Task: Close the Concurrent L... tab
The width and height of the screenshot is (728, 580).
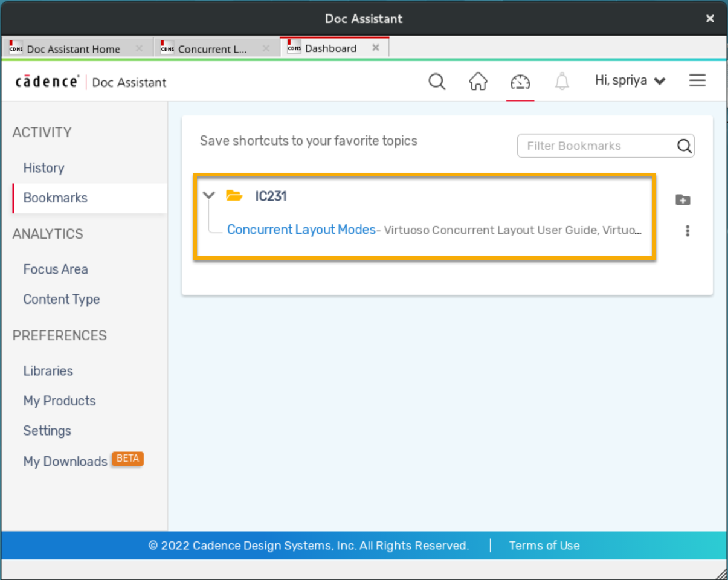Action: (x=266, y=48)
